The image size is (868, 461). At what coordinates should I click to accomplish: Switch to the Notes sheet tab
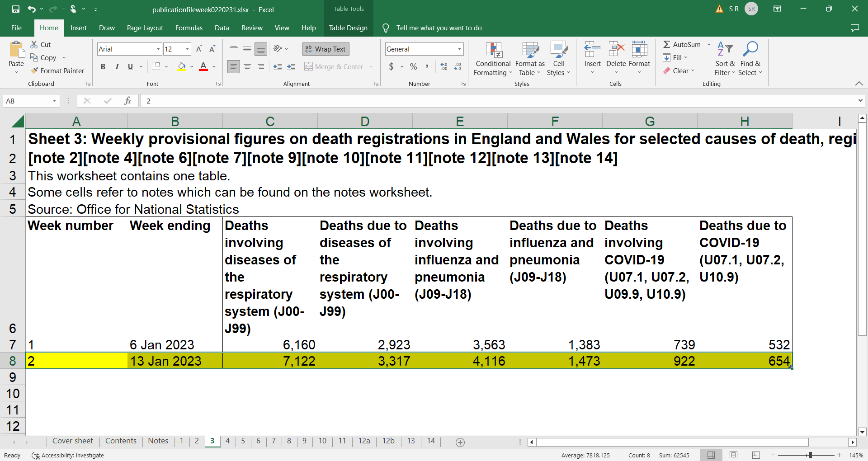pyautogui.click(x=158, y=441)
